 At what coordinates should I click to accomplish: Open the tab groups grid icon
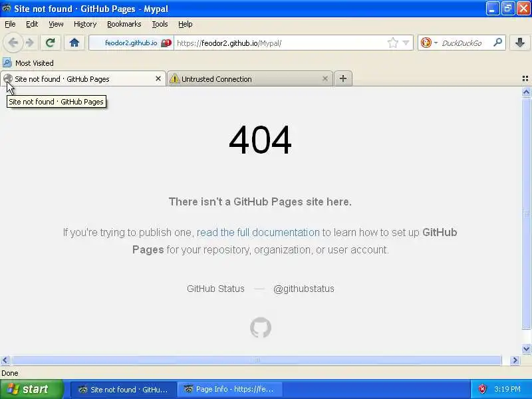pos(525,78)
